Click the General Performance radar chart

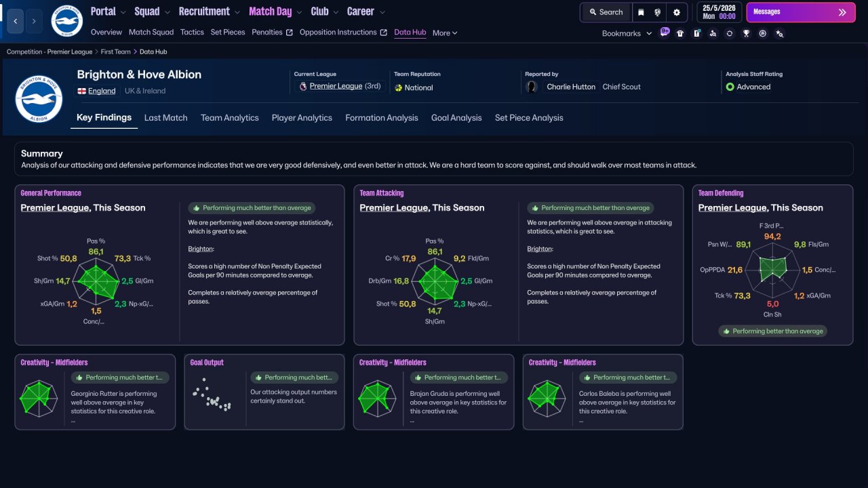point(96,280)
